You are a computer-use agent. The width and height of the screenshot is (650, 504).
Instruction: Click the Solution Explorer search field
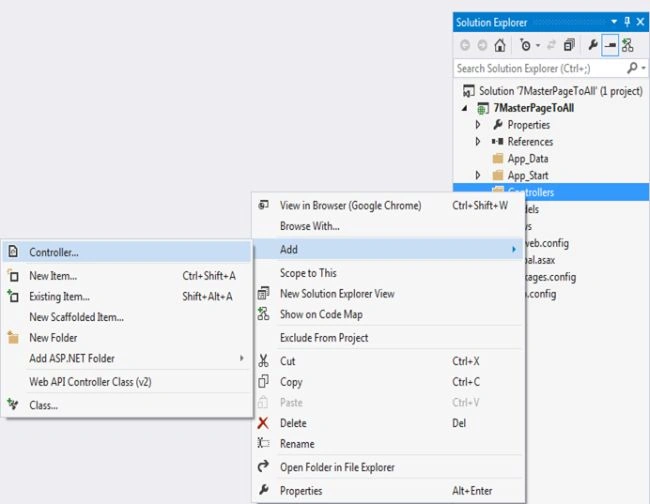541,68
